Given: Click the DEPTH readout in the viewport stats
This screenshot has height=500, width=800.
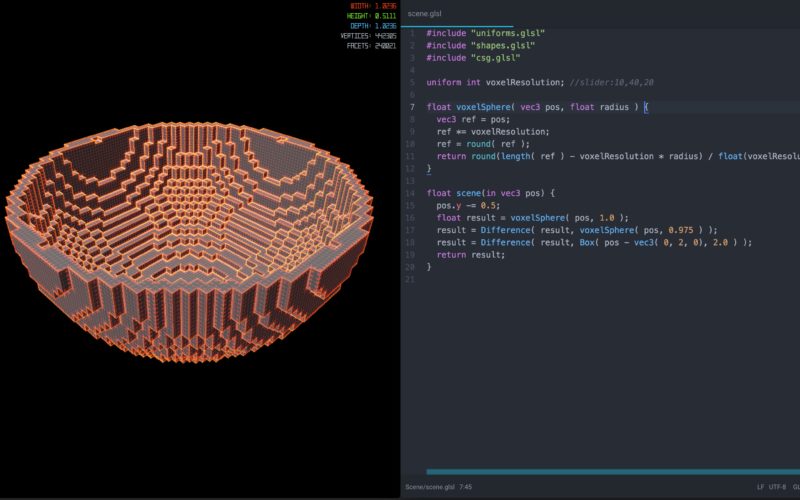Looking at the screenshot, I should (373, 26).
